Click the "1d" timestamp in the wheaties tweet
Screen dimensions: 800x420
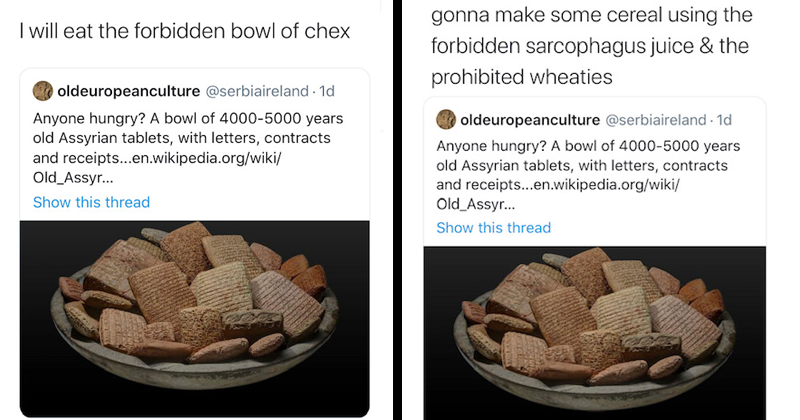click(x=725, y=120)
